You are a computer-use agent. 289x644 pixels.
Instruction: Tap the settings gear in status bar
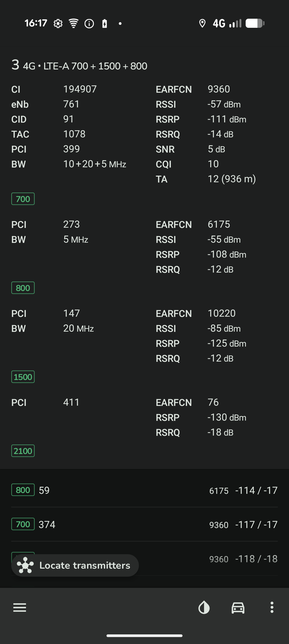pyautogui.click(x=58, y=24)
